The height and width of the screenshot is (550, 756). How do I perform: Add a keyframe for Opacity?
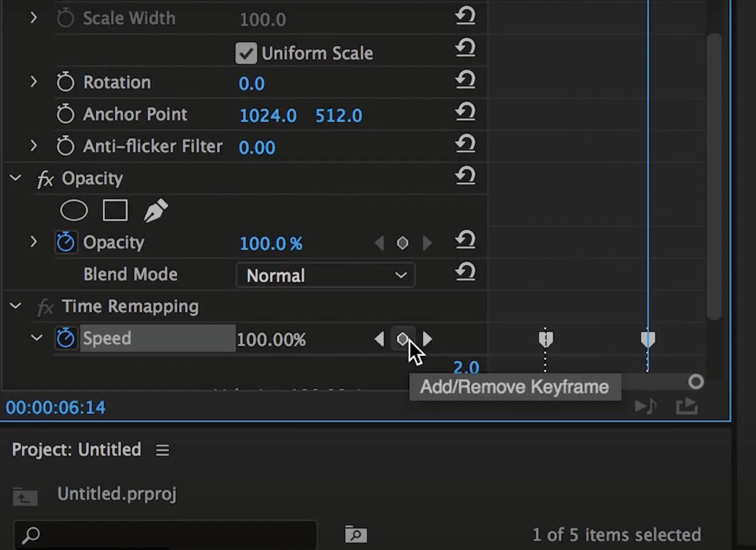coord(402,243)
